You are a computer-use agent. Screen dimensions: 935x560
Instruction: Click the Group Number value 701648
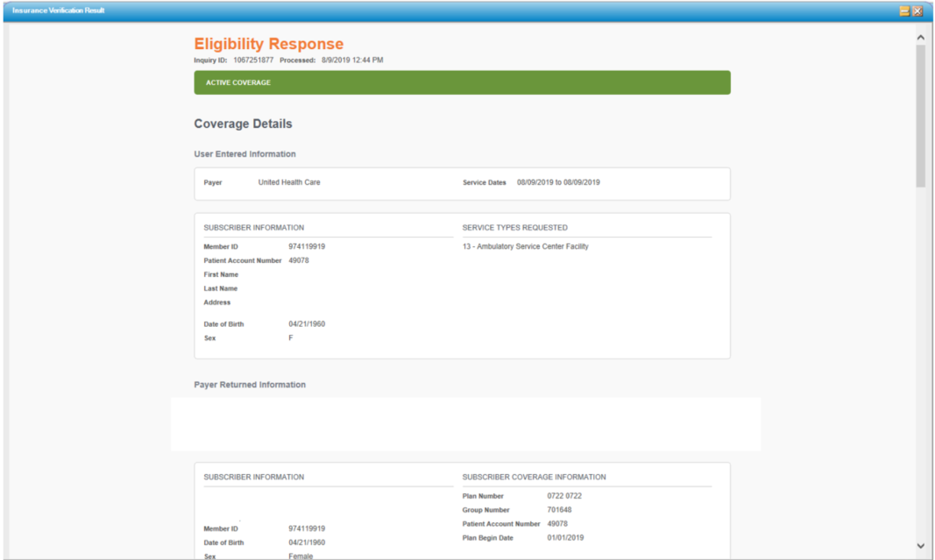click(559, 510)
